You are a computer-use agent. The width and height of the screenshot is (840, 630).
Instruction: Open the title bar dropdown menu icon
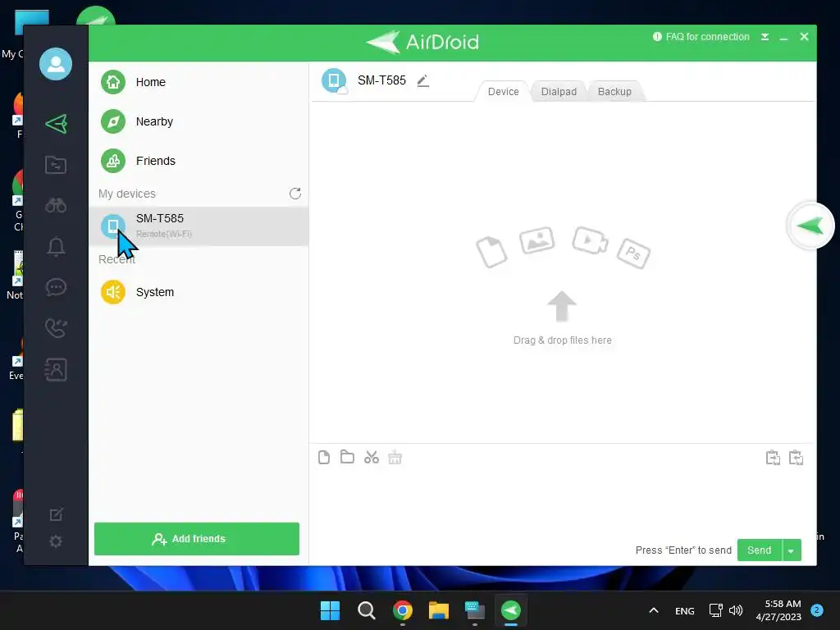(765, 37)
